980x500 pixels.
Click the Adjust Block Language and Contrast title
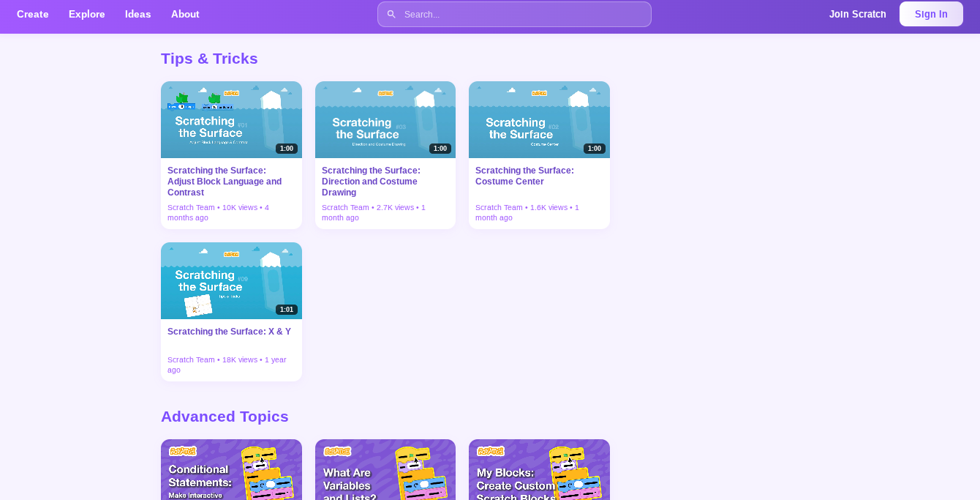click(x=225, y=182)
